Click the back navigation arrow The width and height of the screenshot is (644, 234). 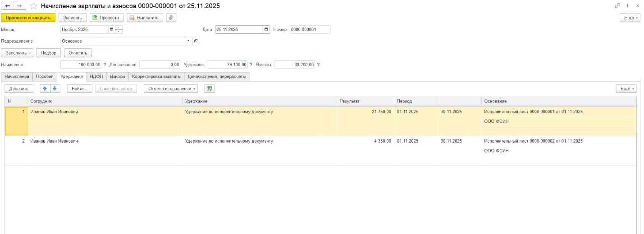(x=7, y=6)
